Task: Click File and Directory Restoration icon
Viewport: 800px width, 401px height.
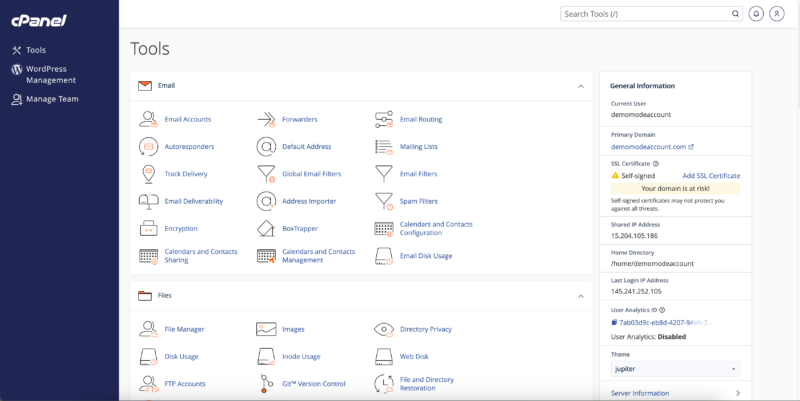Action: tap(384, 384)
